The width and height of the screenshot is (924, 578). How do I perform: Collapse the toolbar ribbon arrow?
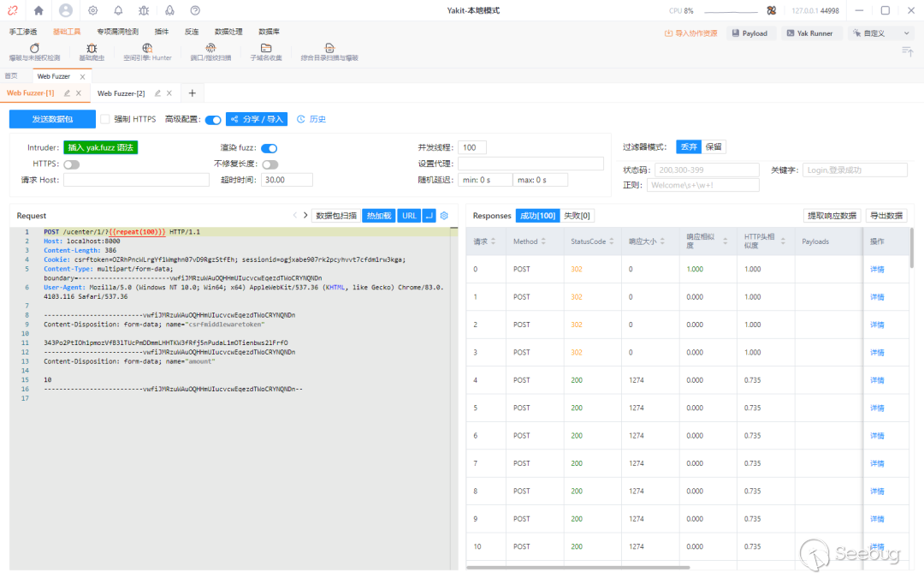click(908, 52)
